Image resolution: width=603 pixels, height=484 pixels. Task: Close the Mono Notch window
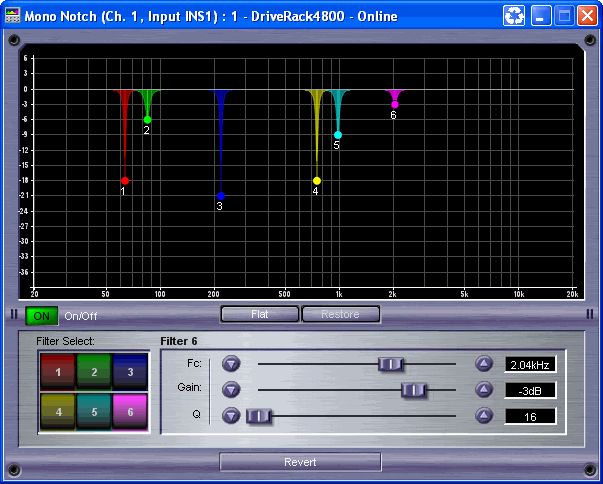pos(587,16)
